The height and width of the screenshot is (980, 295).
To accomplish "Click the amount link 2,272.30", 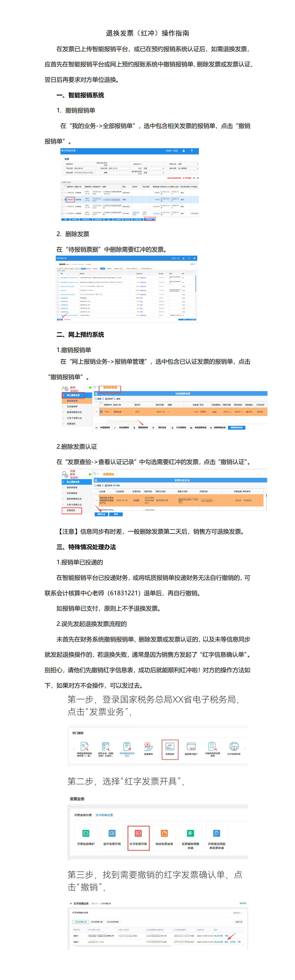I will click(156, 213).
